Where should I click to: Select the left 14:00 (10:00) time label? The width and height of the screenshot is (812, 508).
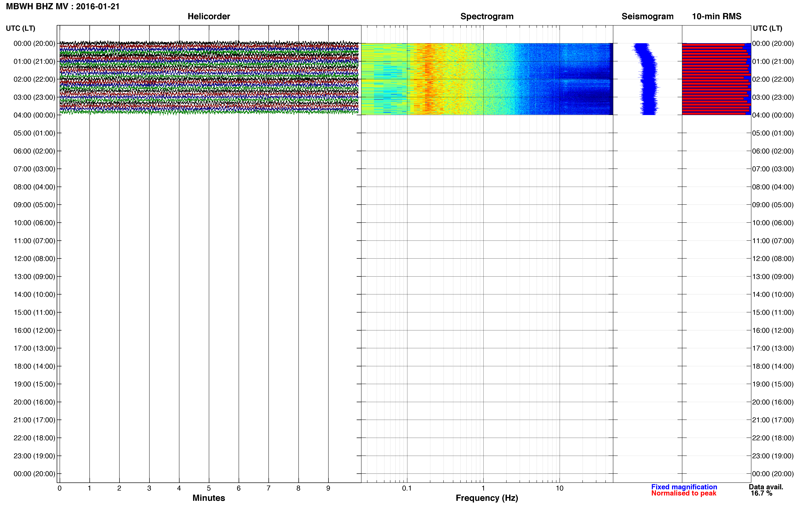34,295
